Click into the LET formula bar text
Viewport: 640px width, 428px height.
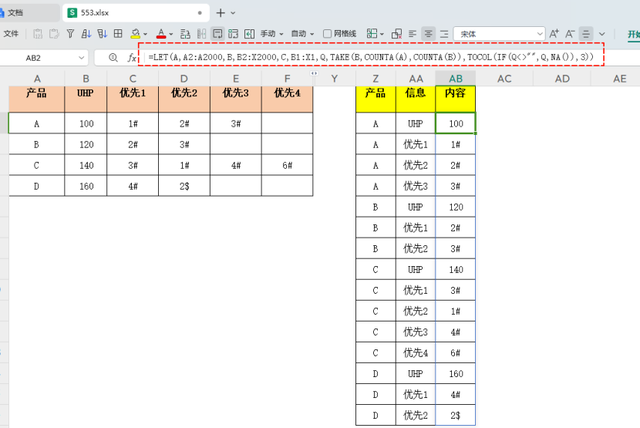[x=371, y=57]
